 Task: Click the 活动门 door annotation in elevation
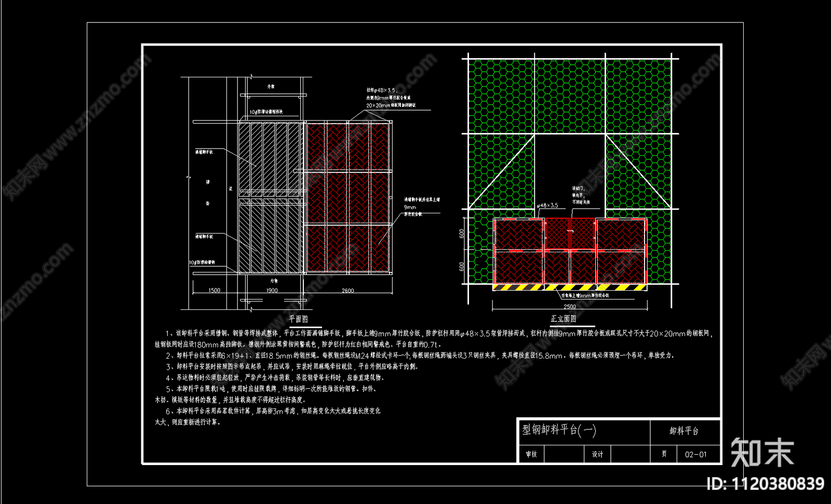coord(581,195)
